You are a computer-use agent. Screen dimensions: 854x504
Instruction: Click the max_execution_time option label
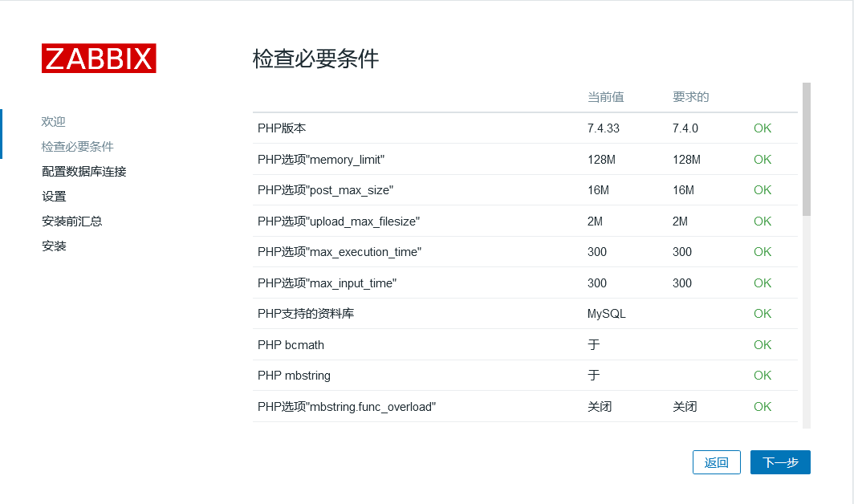tap(340, 252)
